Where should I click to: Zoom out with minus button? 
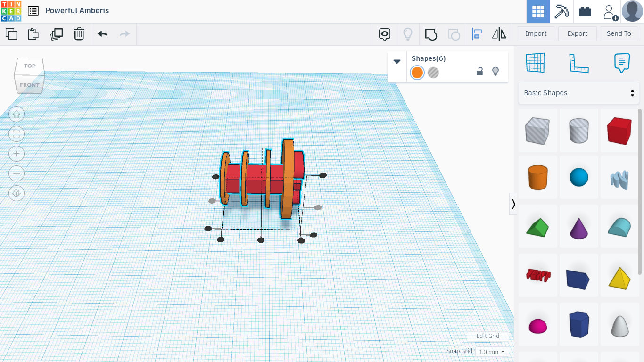[17, 173]
